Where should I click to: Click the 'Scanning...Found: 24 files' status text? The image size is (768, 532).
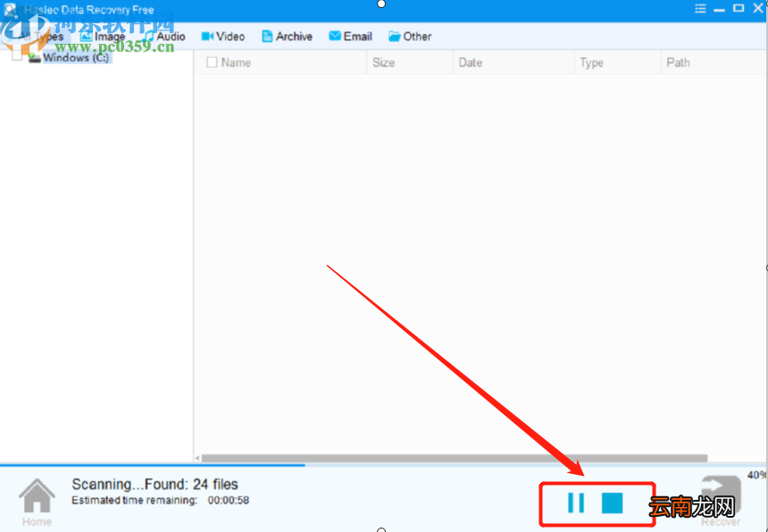[x=154, y=484]
